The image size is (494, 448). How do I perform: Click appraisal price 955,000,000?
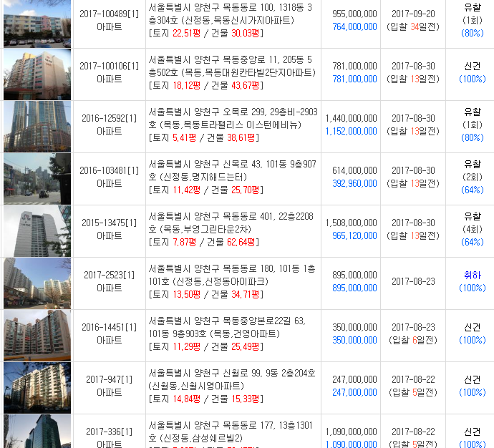(354, 14)
